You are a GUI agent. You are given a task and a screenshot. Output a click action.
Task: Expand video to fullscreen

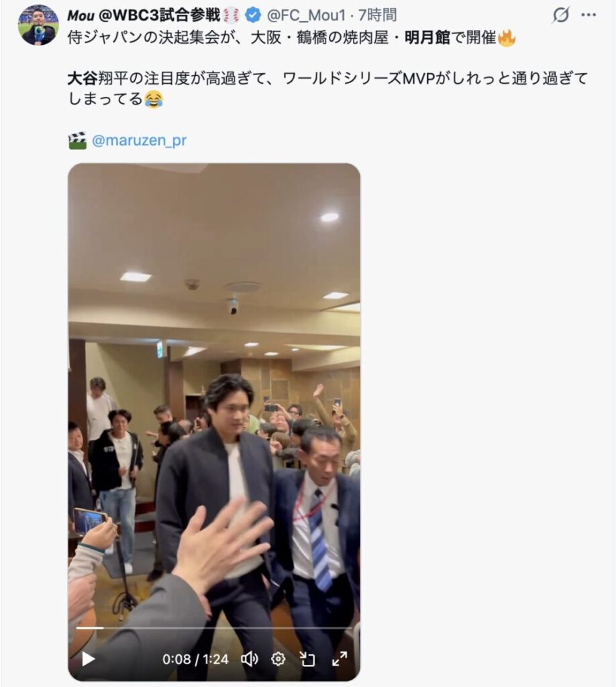click(340, 659)
